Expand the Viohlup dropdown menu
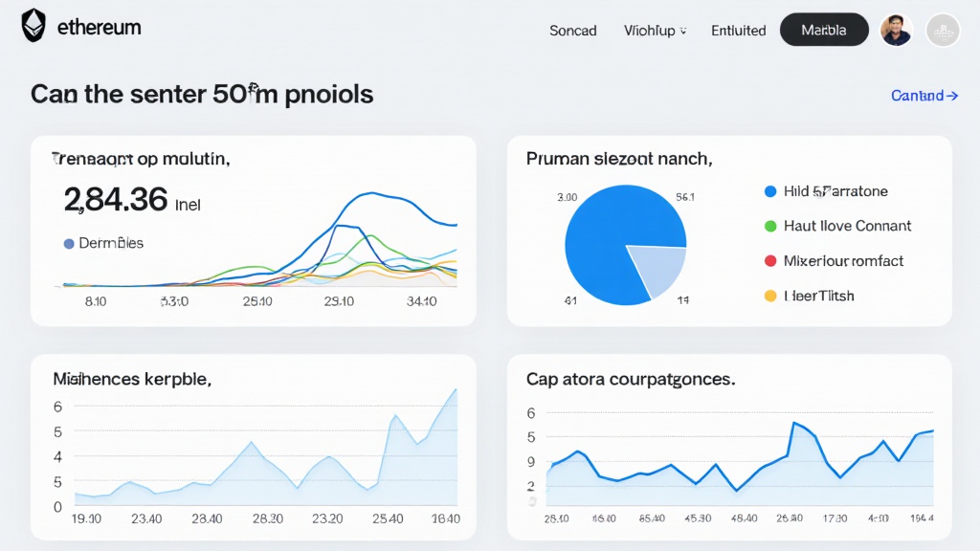The height and width of the screenshot is (551, 980). click(655, 31)
